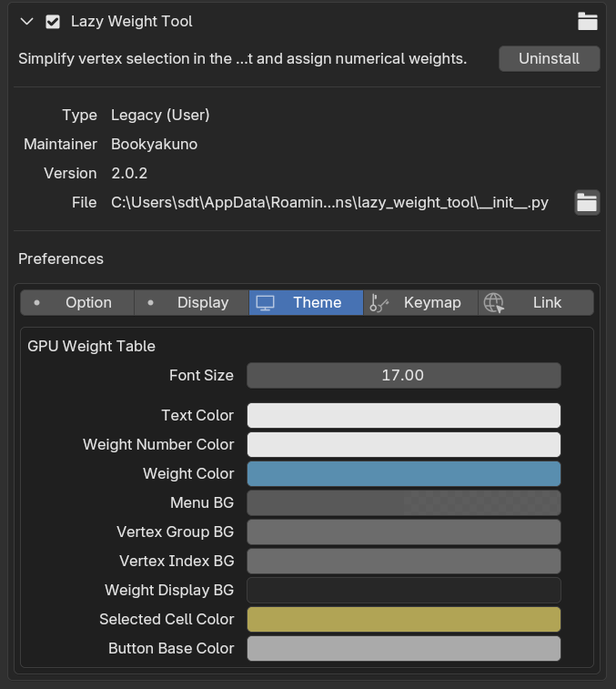Viewport: 616px width, 689px height.
Task: Open the add-on folder icon in header
Action: coord(587,22)
